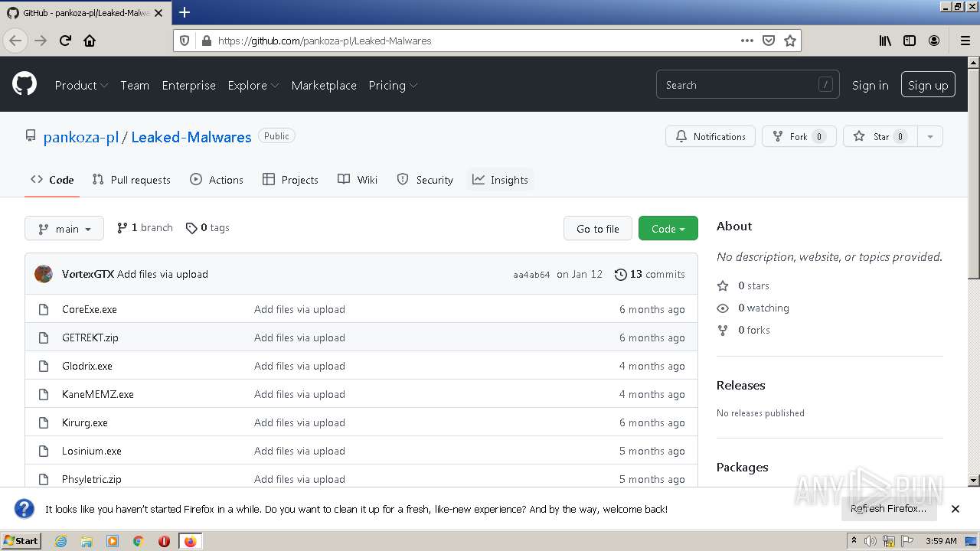Click the Go to file button

point(598,228)
